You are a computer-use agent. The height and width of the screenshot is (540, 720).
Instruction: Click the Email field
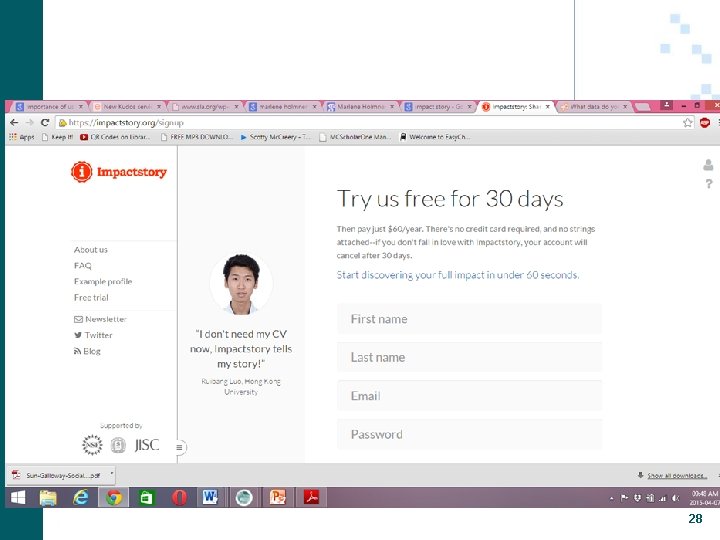tap(469, 396)
